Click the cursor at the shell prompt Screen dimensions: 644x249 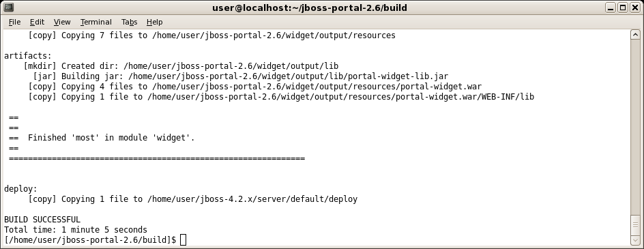(184, 239)
